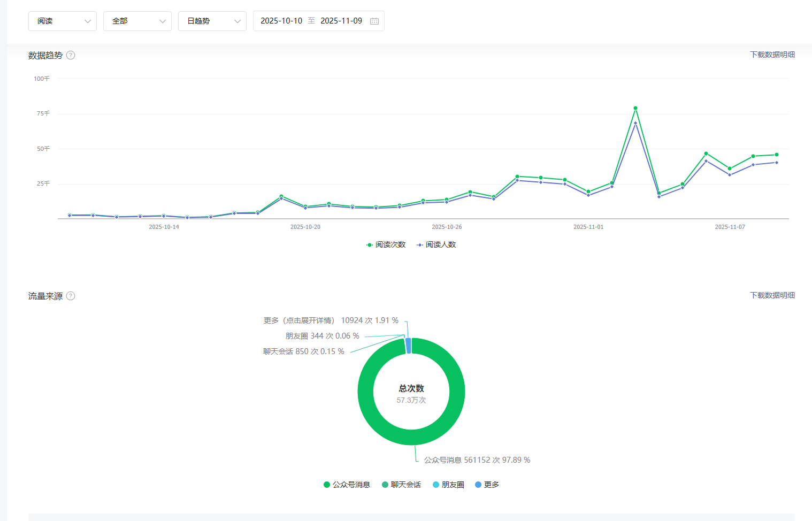Expand the 全部 filter dropdown

coord(137,21)
